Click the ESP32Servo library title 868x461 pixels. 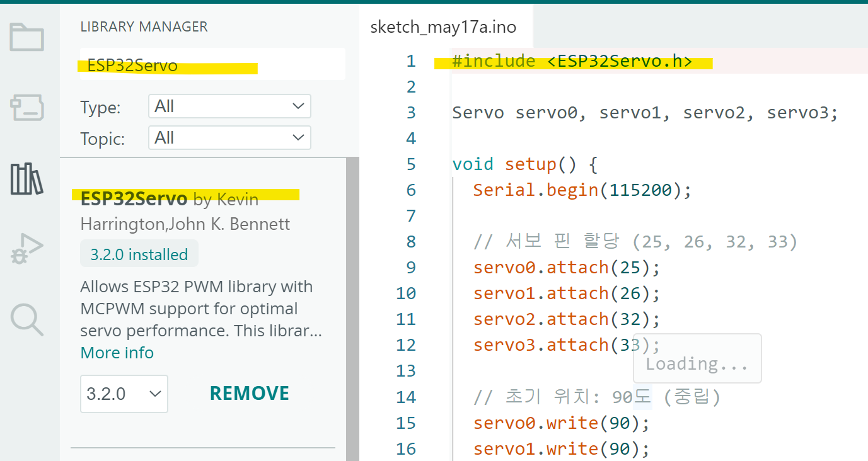pyautogui.click(x=134, y=199)
